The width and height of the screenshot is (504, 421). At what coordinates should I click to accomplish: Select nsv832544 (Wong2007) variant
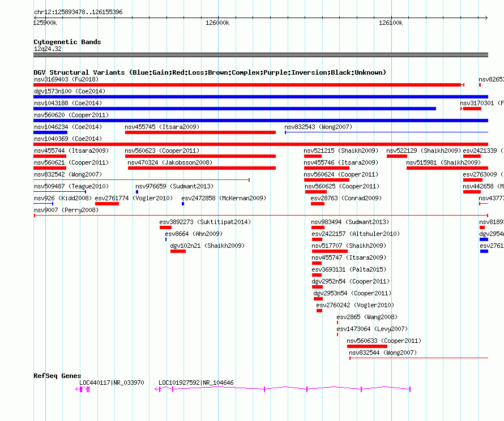pyautogui.click(x=383, y=353)
